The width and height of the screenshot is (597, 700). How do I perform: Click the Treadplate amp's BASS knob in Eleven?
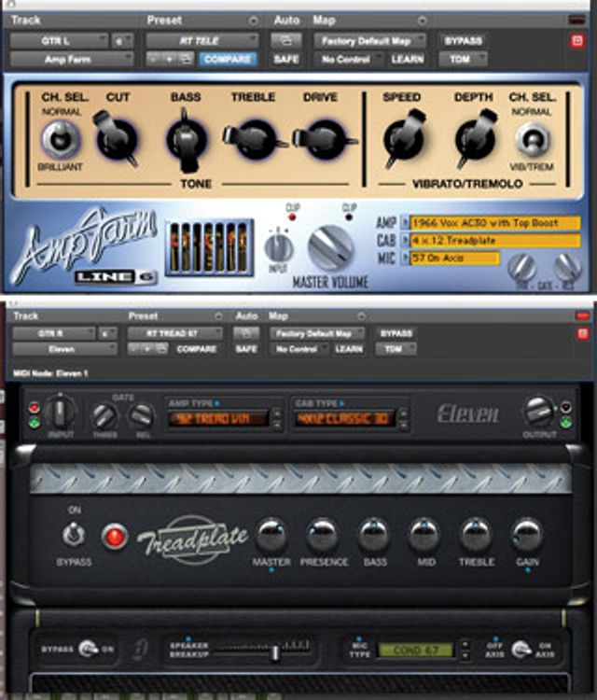tap(374, 535)
